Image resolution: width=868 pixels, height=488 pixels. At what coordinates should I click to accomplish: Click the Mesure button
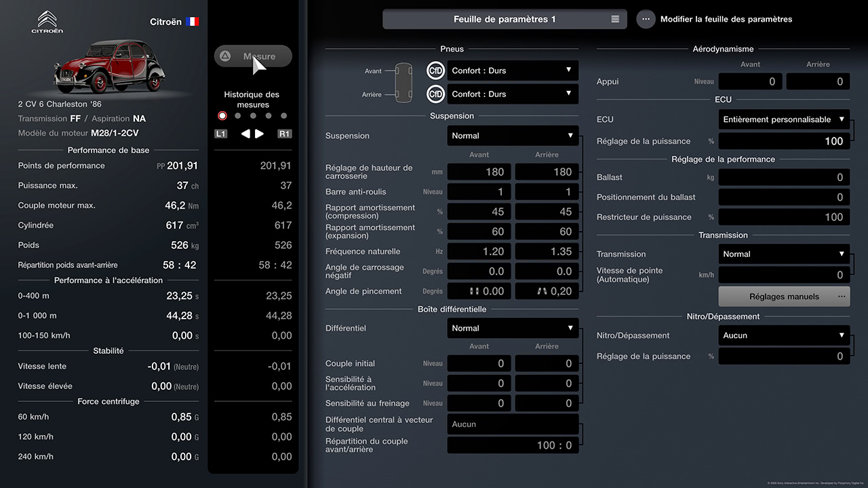pyautogui.click(x=253, y=56)
